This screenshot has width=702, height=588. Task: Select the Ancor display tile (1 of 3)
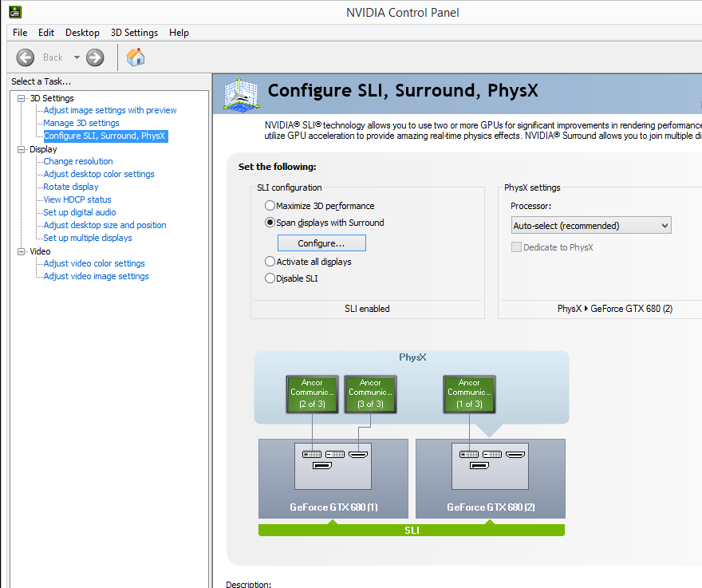469,393
